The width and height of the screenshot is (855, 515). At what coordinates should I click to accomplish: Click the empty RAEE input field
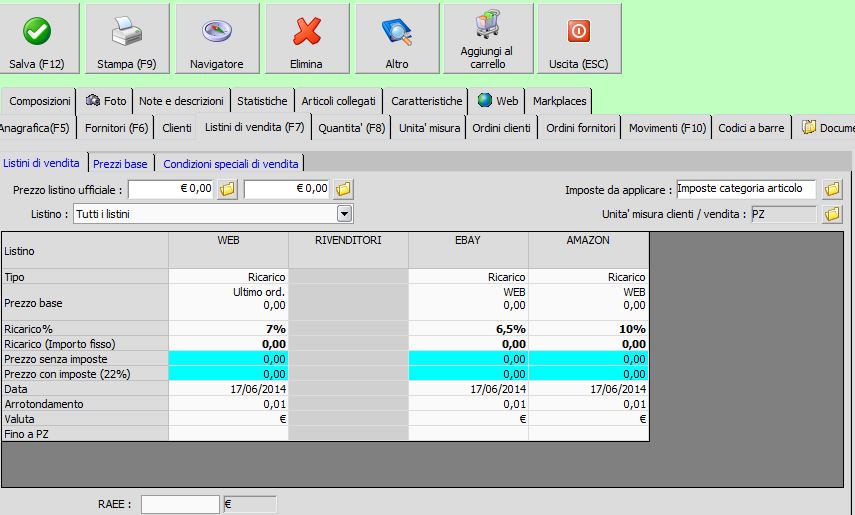180,504
